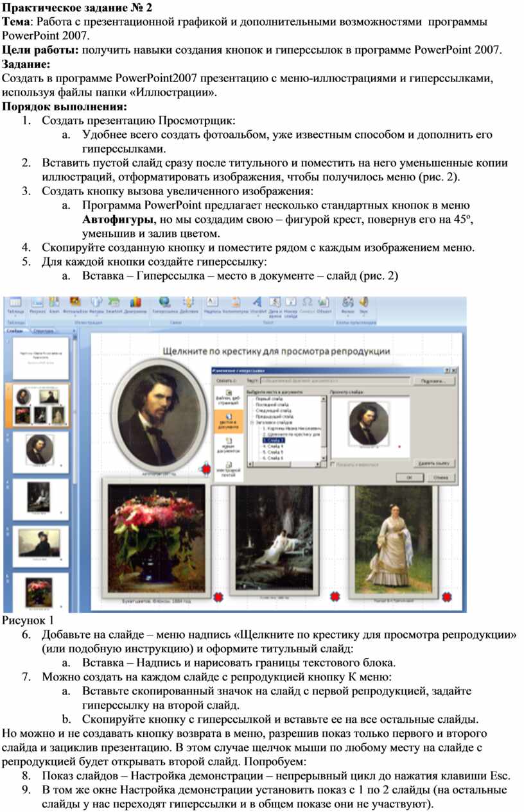
Task: Click the slide title 'Щелкните по крестику'
Action: tap(277, 350)
